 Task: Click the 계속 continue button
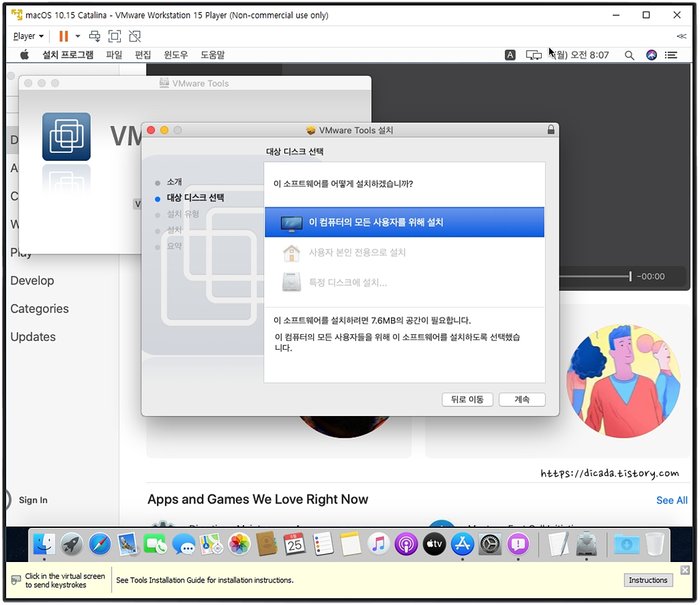pos(522,399)
